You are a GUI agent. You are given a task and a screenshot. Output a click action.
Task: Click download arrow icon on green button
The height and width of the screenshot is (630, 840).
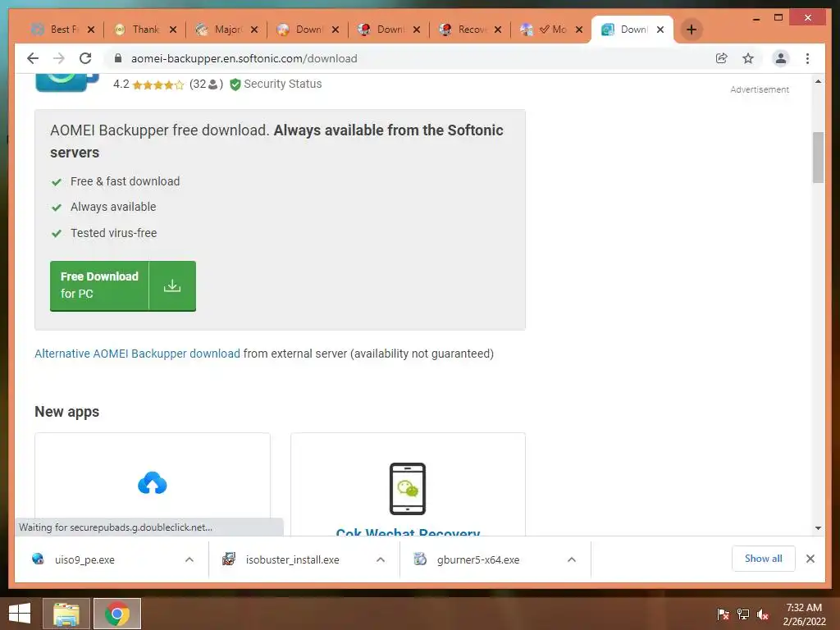(x=172, y=285)
